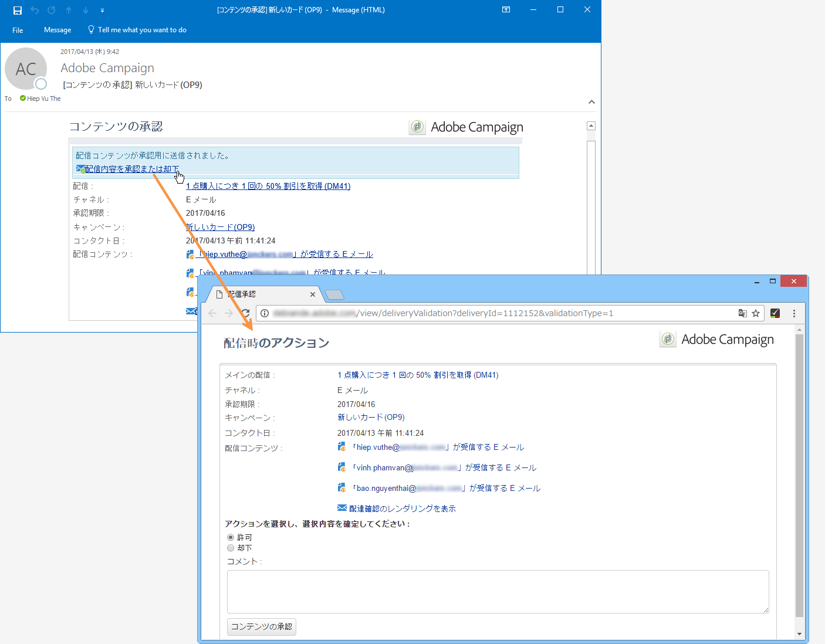This screenshot has height=644, width=825.
Task: Minimize the browser window
Action: pos(757,282)
